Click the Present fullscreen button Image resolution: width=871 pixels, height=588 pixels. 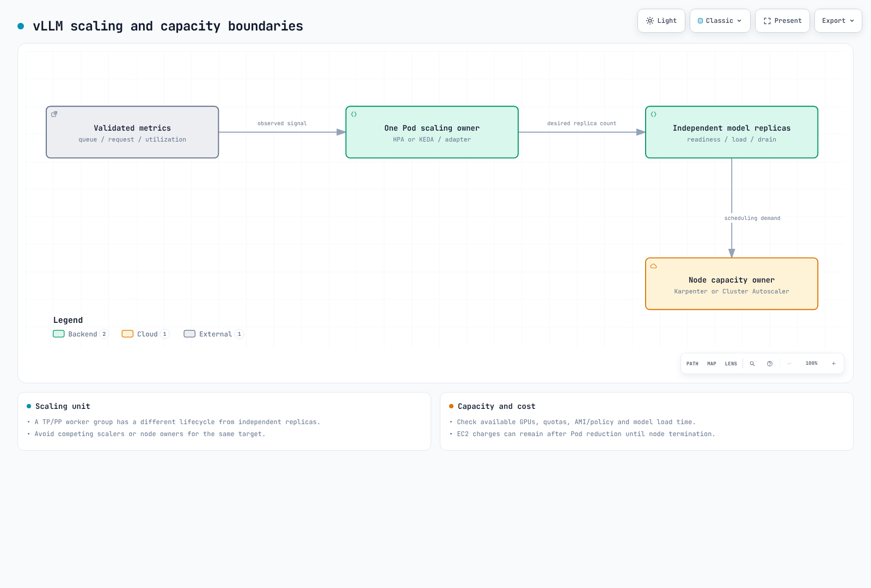click(782, 21)
